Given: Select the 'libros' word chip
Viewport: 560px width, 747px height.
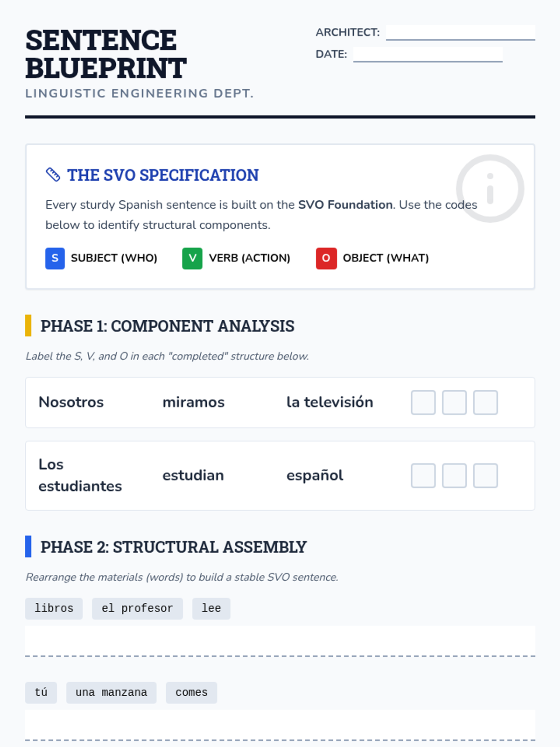Looking at the screenshot, I should coord(54,608).
